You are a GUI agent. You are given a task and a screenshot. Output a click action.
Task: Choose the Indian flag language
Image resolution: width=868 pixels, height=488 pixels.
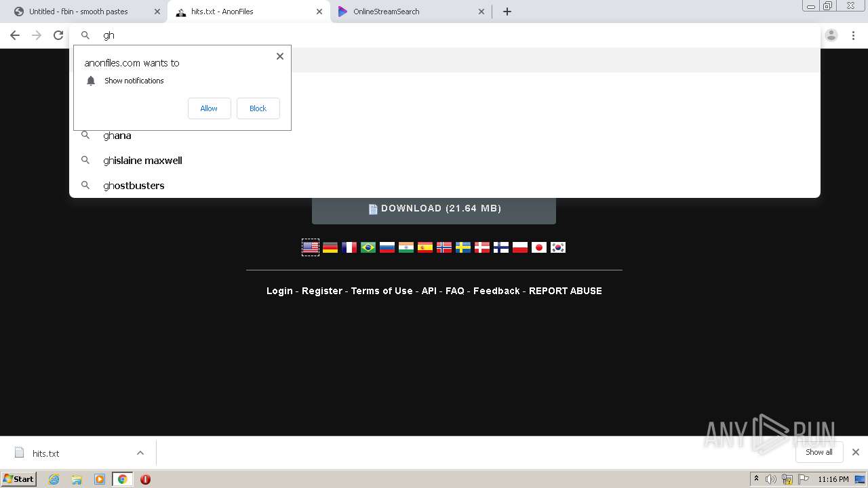[406, 247]
